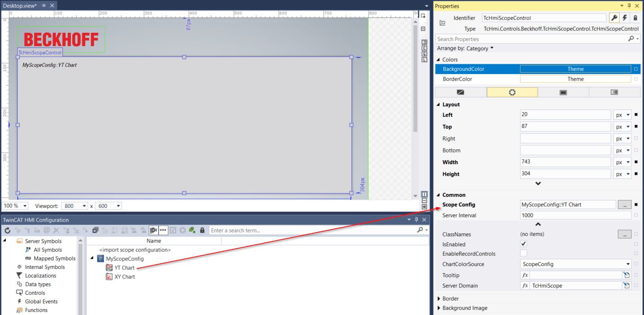Refresh the TwinCAT HMI Configuration view

[7, 231]
